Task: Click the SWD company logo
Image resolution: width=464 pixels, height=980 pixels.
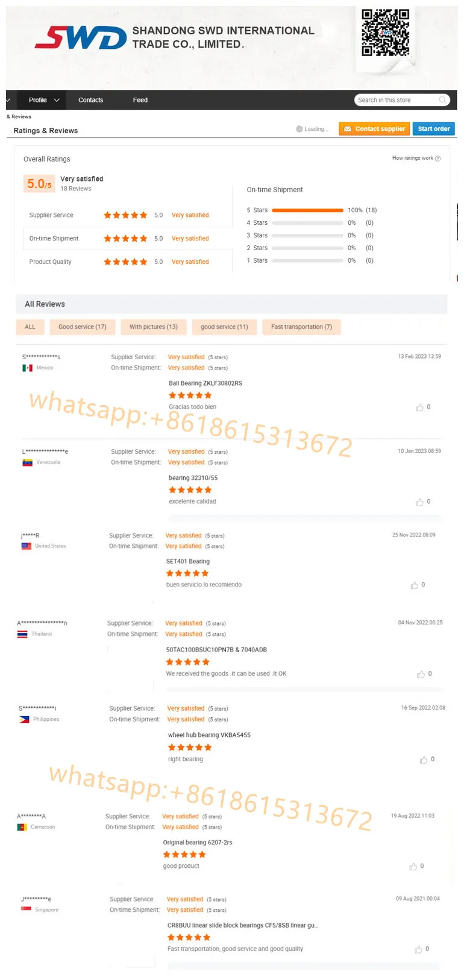Action: 81,37
